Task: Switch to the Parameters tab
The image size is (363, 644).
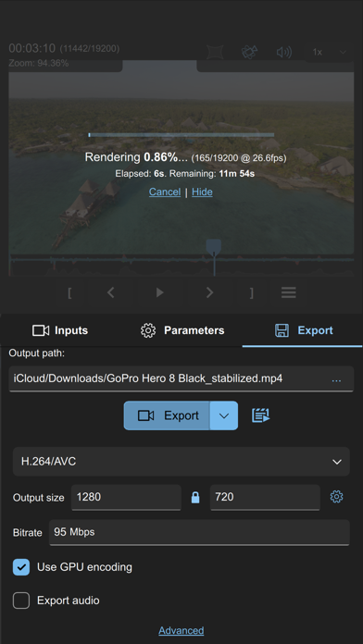Action: tap(182, 330)
